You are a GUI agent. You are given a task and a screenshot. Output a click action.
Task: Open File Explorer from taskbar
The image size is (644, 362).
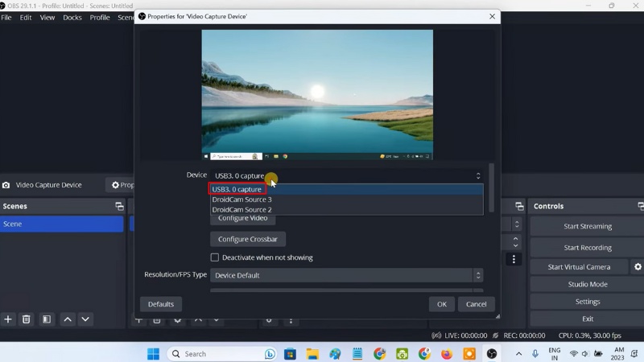click(312, 354)
